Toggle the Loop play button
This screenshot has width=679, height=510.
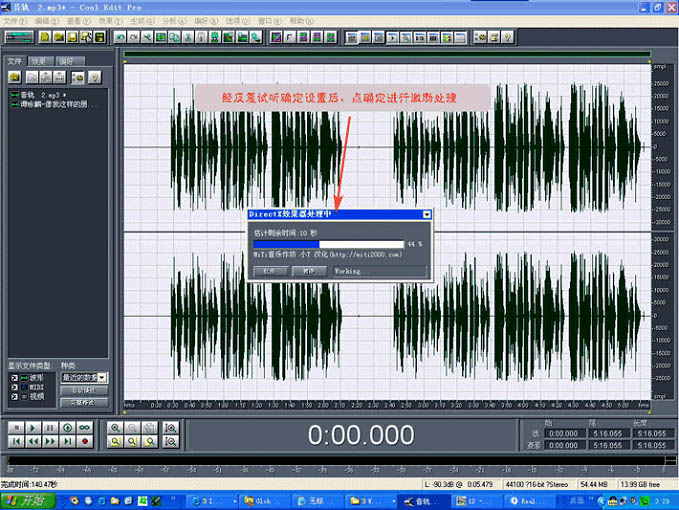click(86, 427)
